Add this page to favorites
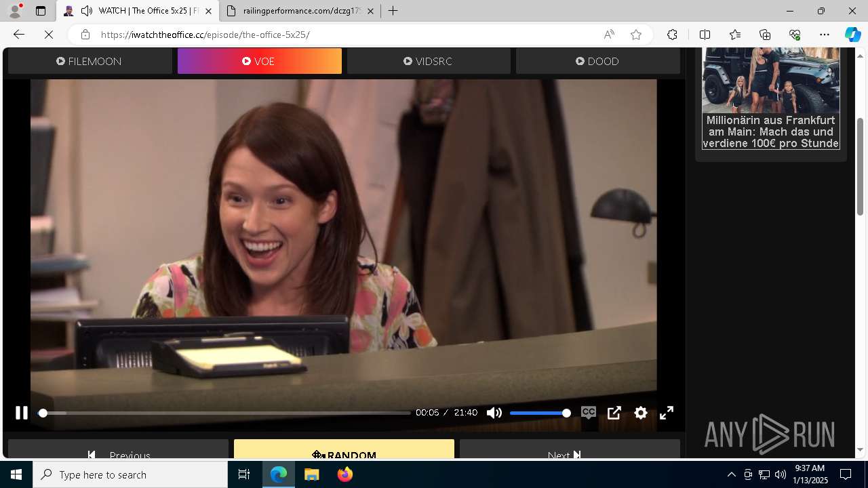Viewport: 868px width, 488px height. pos(636,35)
